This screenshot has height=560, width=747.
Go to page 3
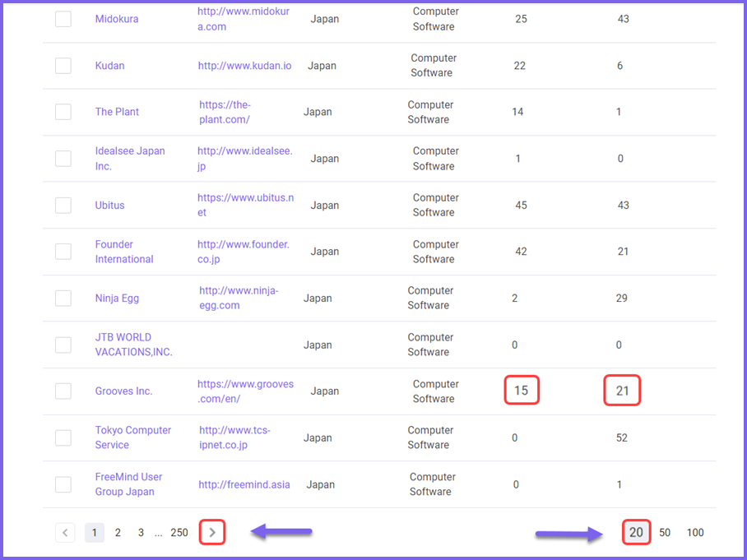click(141, 532)
